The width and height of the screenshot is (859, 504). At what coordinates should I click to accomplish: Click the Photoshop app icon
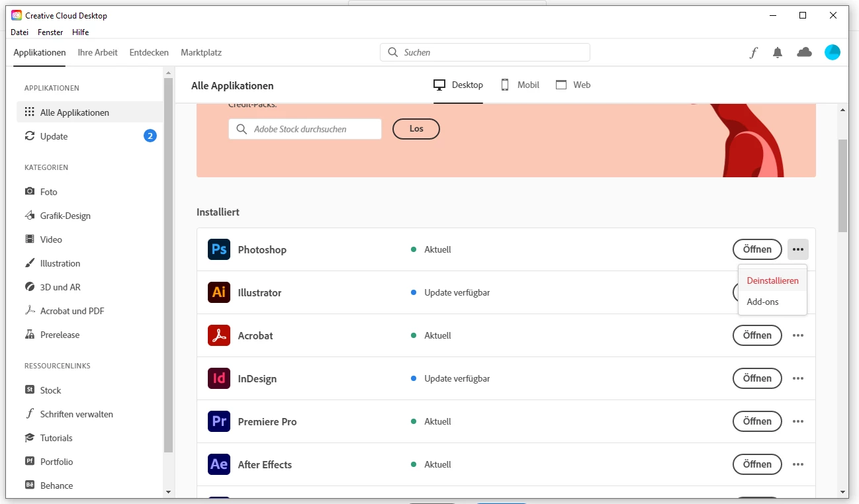point(219,249)
